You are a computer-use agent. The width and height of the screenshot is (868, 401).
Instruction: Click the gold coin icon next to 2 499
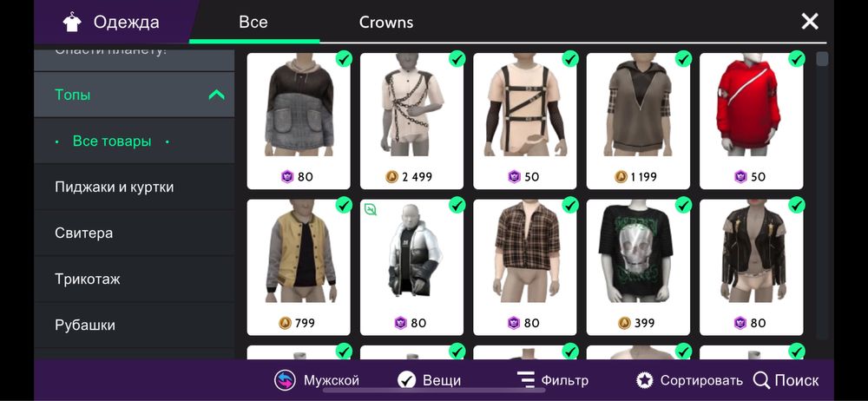[x=392, y=177]
